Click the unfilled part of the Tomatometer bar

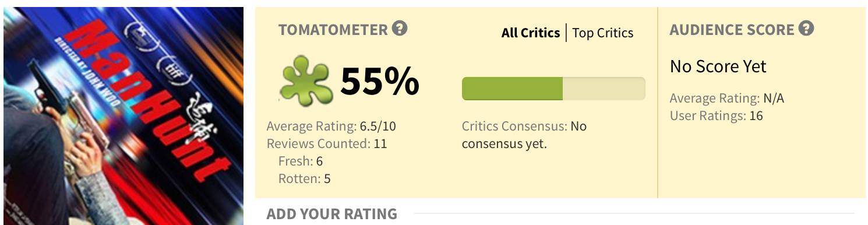pos(604,89)
